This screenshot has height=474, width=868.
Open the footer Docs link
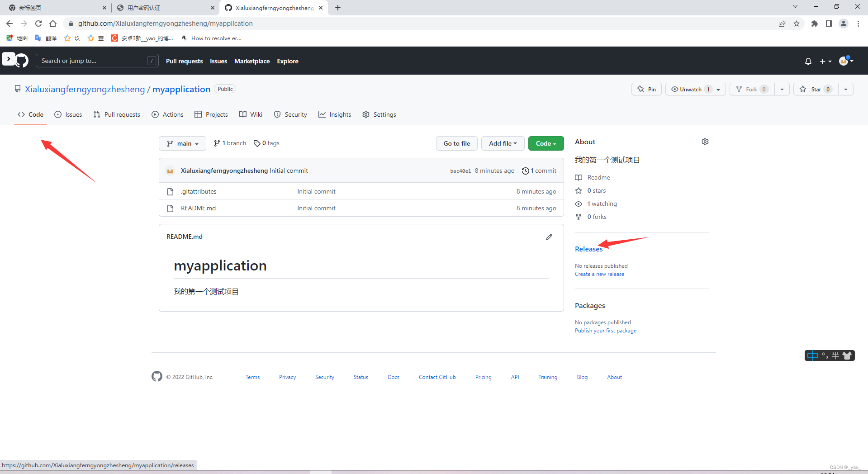pyautogui.click(x=394, y=377)
